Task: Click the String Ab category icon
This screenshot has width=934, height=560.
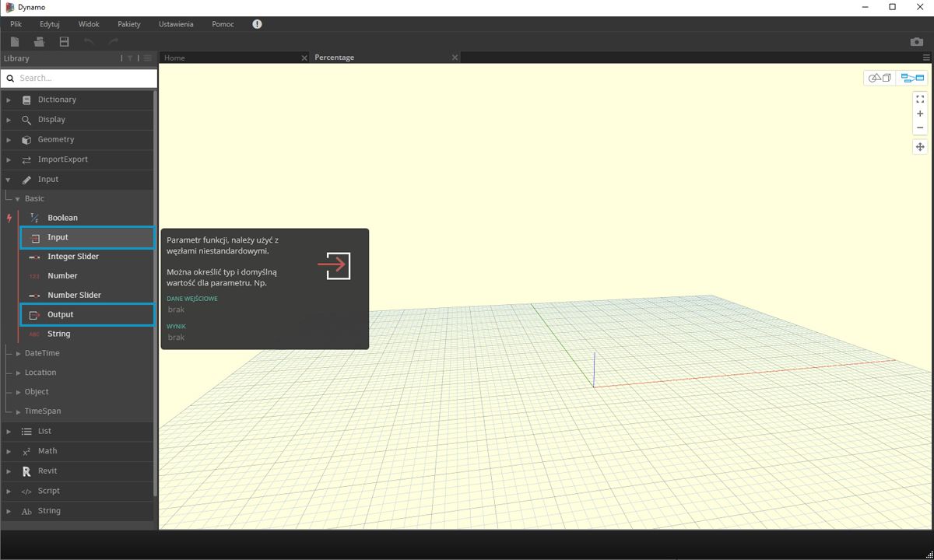Action: (x=26, y=511)
